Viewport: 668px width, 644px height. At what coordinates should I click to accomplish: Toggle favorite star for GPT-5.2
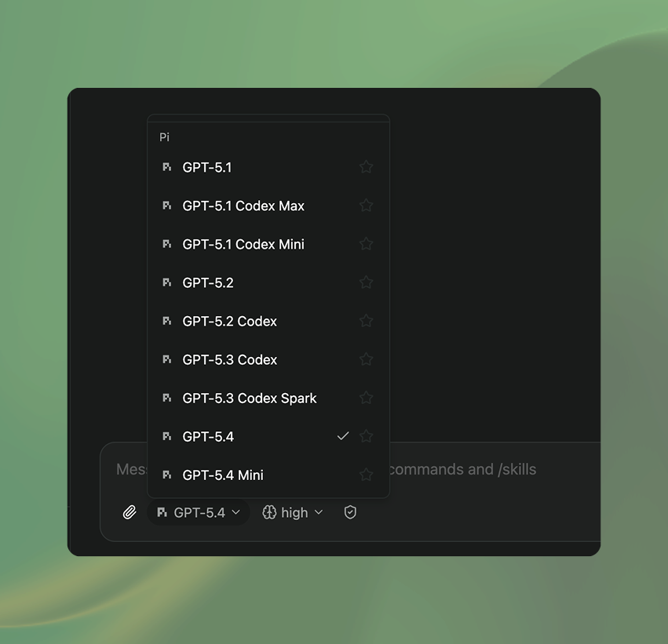(366, 282)
